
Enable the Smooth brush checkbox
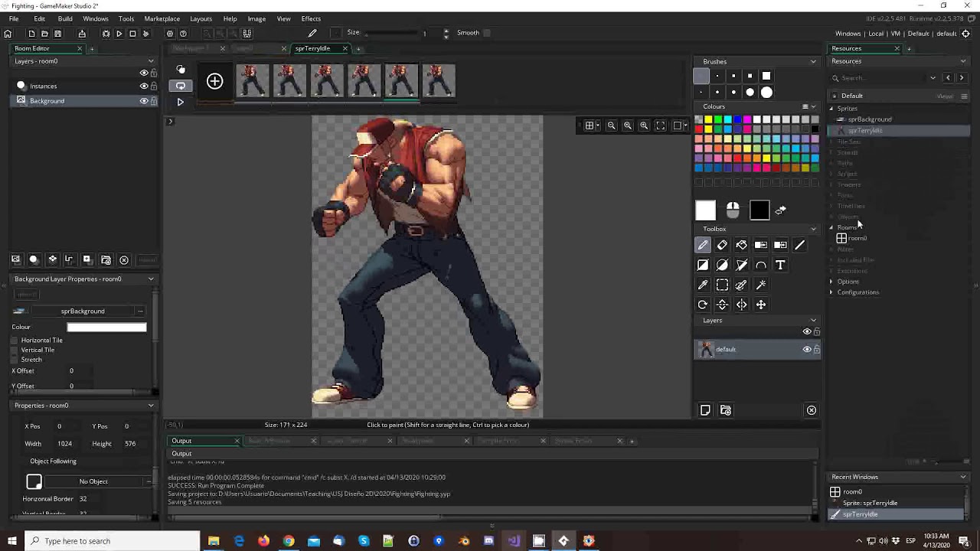(487, 33)
